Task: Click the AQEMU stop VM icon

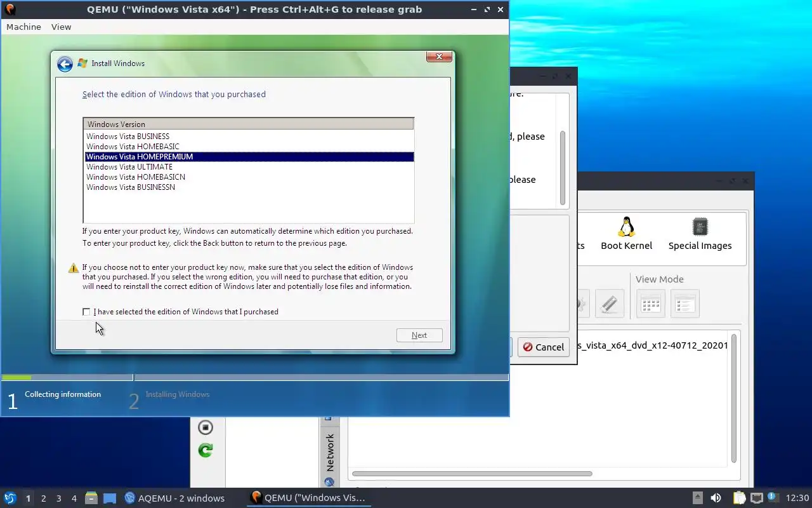Action: click(x=205, y=427)
